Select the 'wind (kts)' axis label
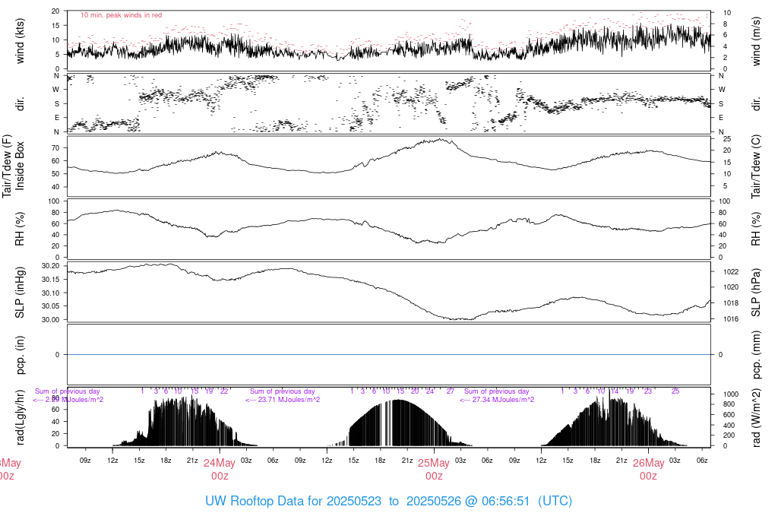 [20, 41]
